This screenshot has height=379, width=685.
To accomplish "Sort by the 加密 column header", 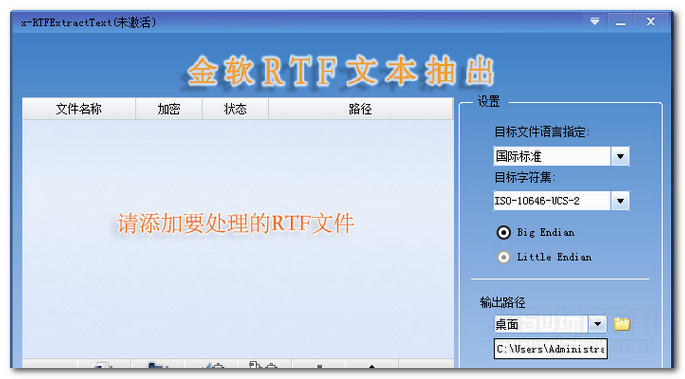I will (x=169, y=109).
